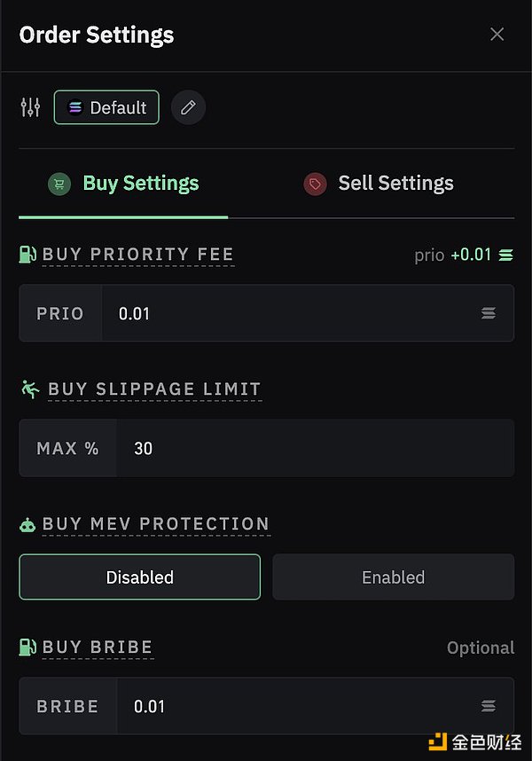Set MEV protection to Disabled
This screenshot has height=761, width=532.
click(139, 577)
